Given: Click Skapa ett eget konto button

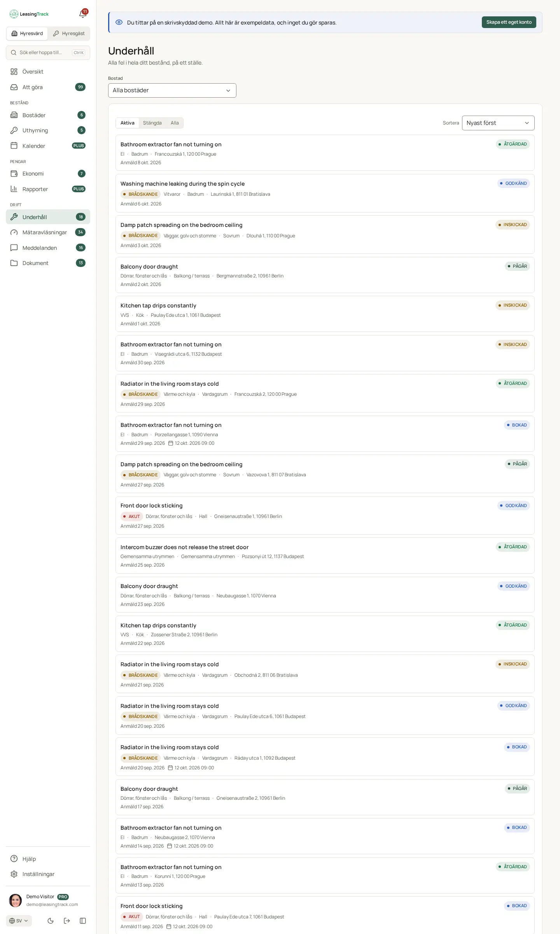Looking at the screenshot, I should pos(509,22).
